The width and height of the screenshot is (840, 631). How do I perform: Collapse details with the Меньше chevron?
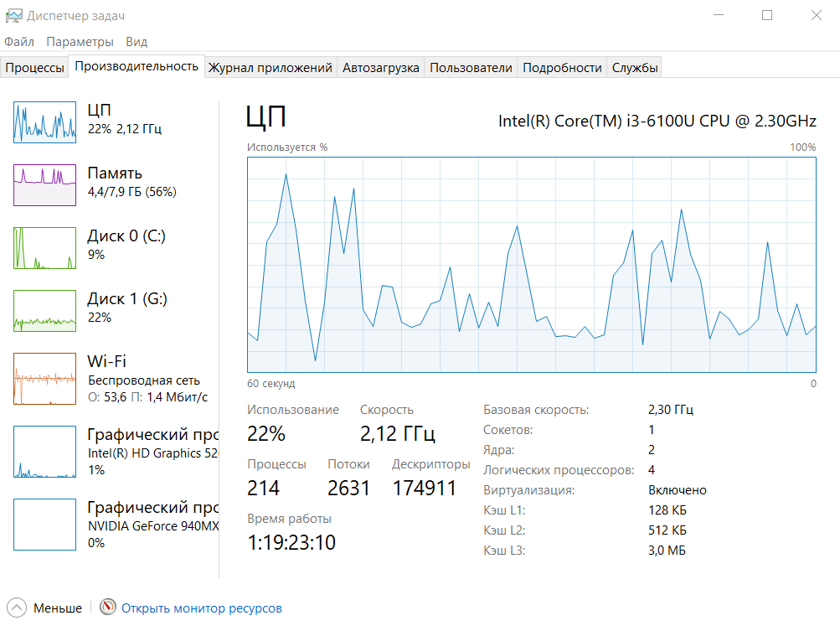(x=14, y=608)
